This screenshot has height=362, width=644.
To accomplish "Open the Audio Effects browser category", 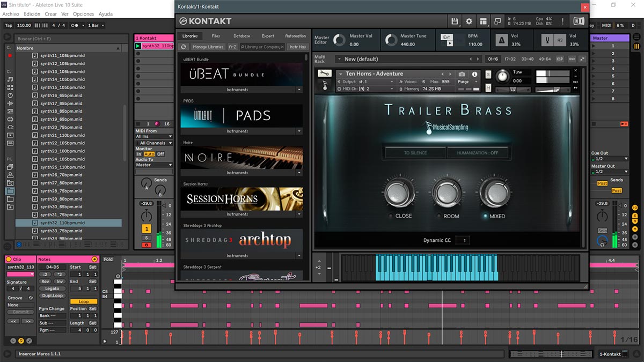I will point(10,104).
